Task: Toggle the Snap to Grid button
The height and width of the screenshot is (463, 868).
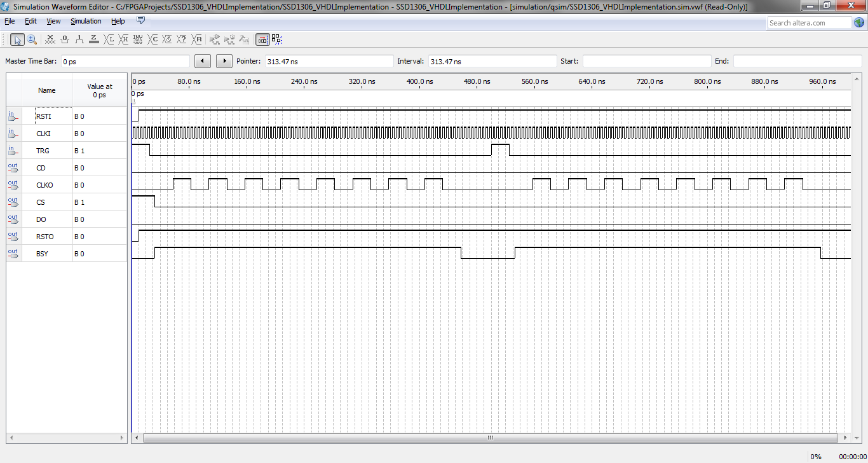Action: pyautogui.click(x=262, y=39)
